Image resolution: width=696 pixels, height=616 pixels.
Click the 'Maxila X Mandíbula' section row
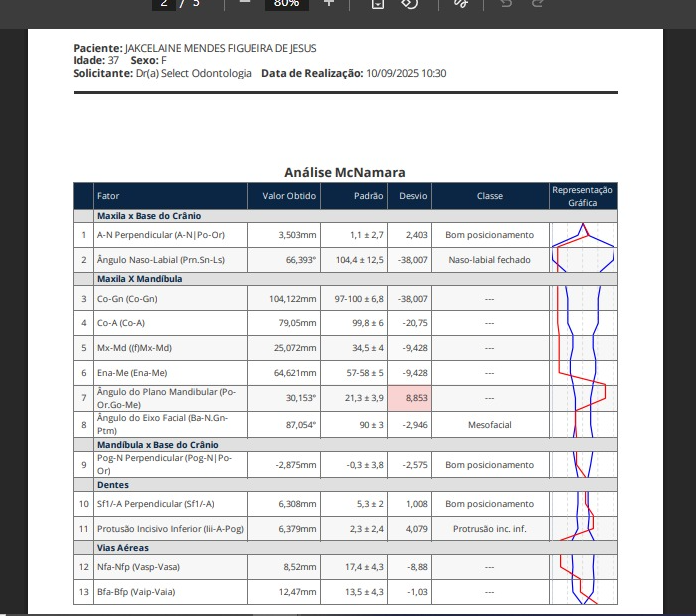pos(345,279)
